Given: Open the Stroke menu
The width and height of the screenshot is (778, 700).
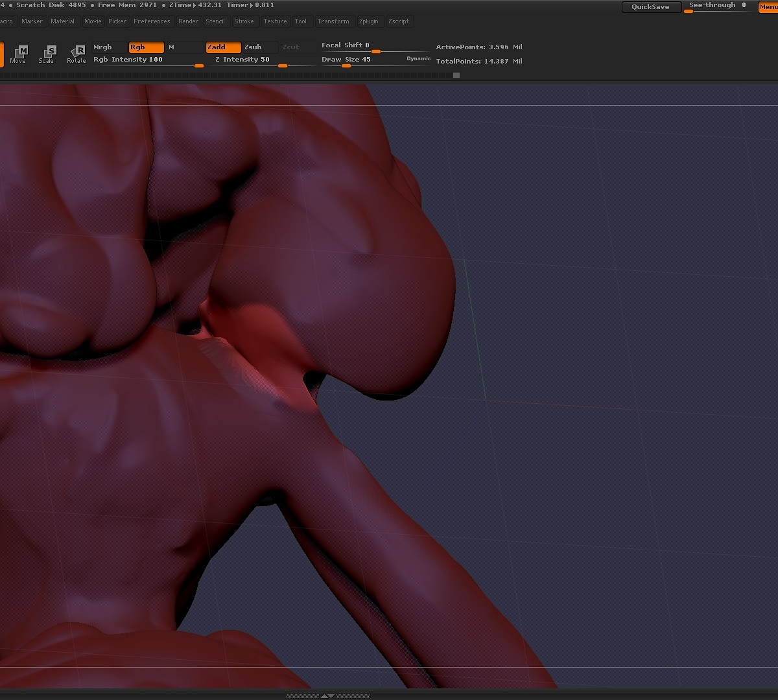Looking at the screenshot, I should tap(244, 21).
